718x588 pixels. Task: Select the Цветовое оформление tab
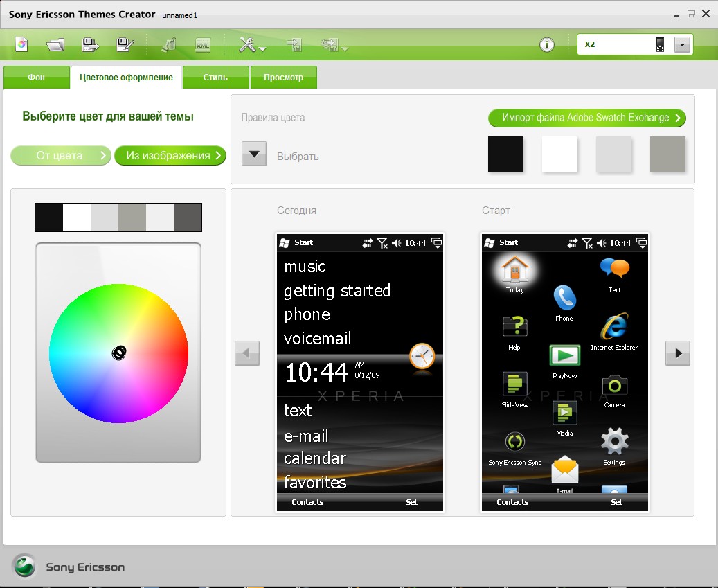[127, 78]
